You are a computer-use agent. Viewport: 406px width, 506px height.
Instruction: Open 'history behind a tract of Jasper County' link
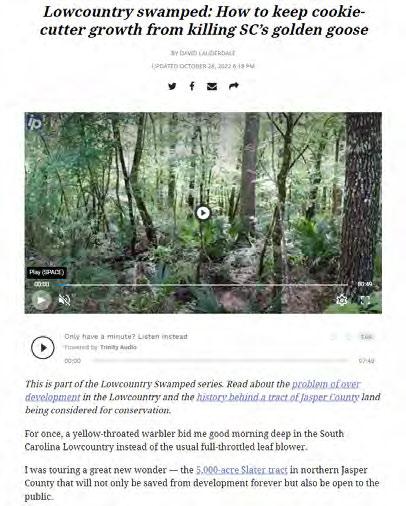[x=277, y=397]
